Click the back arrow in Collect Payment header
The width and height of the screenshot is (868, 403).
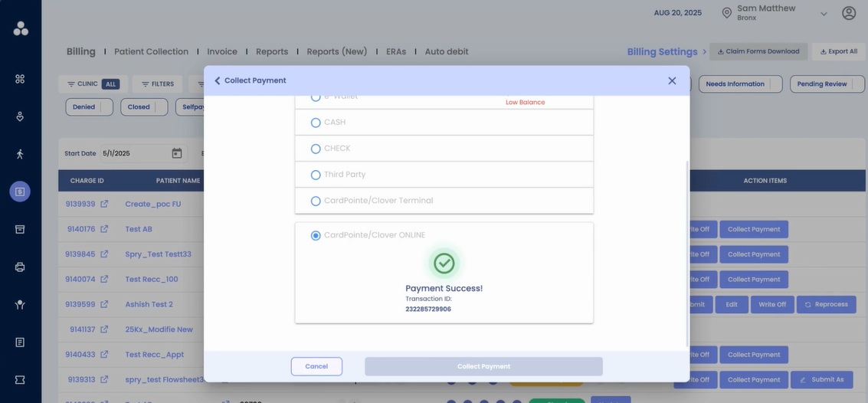click(x=218, y=80)
